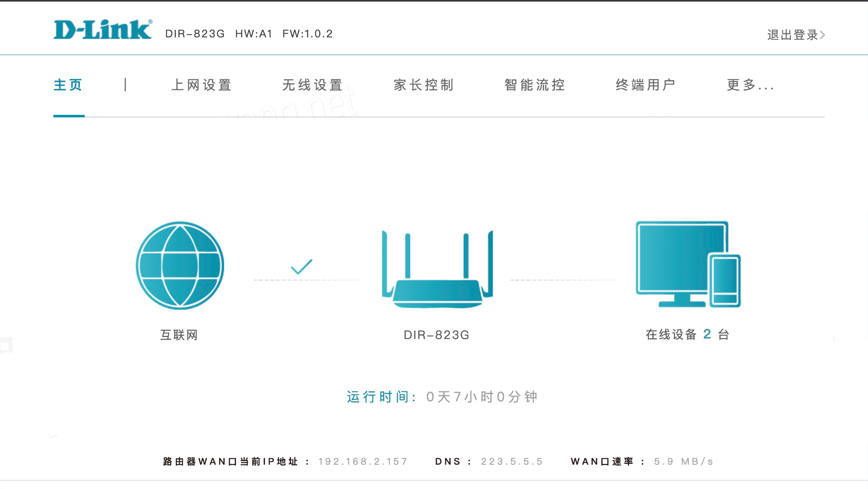The image size is (868, 489).
Task: Click the WAN口速率 label
Action: click(608, 461)
